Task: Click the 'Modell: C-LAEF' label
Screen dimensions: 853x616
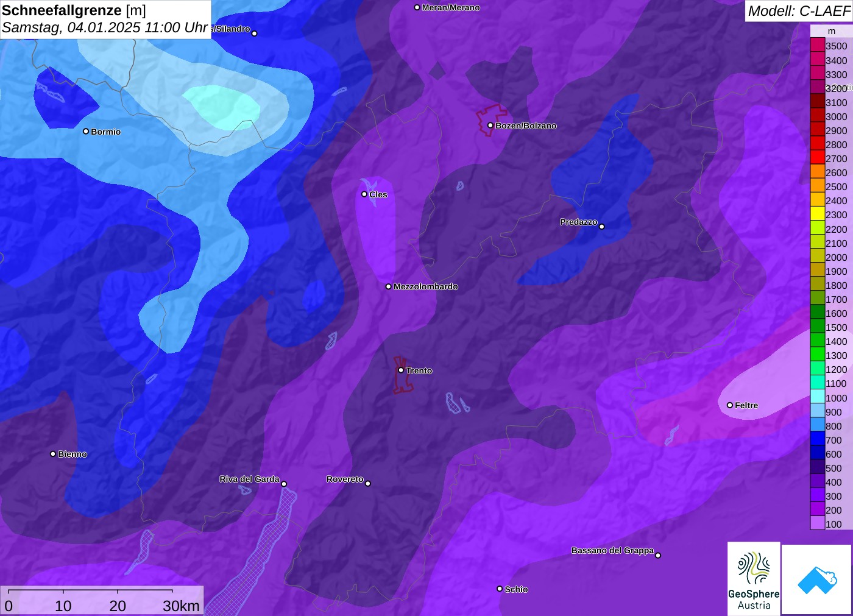Action: [x=799, y=11]
